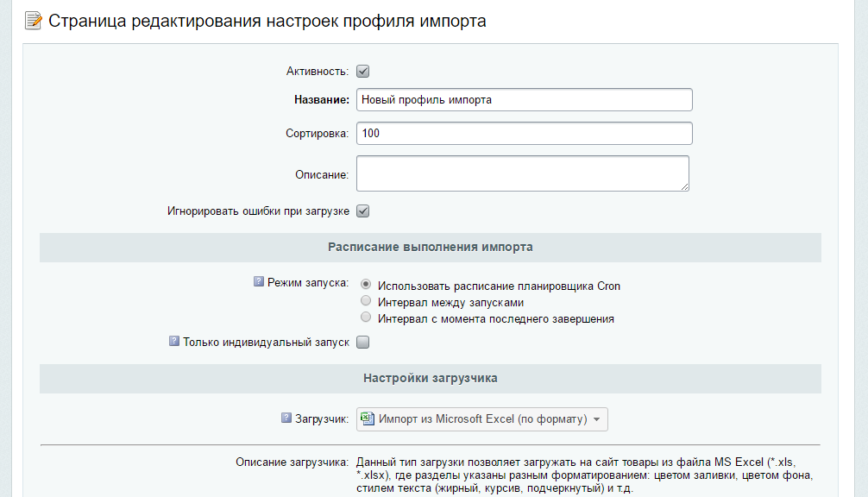The image size is (868, 497).
Task: Toggle the Активность checkbox
Action: (x=363, y=72)
